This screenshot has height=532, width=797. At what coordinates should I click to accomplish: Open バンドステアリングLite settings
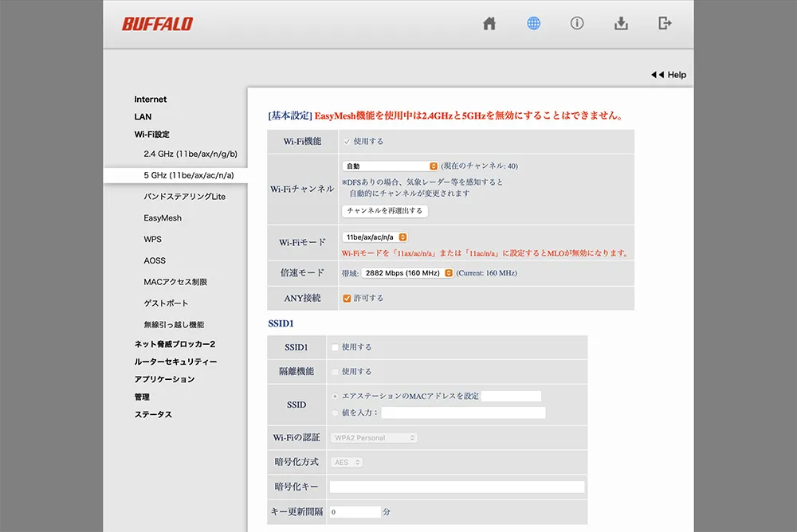pos(185,197)
